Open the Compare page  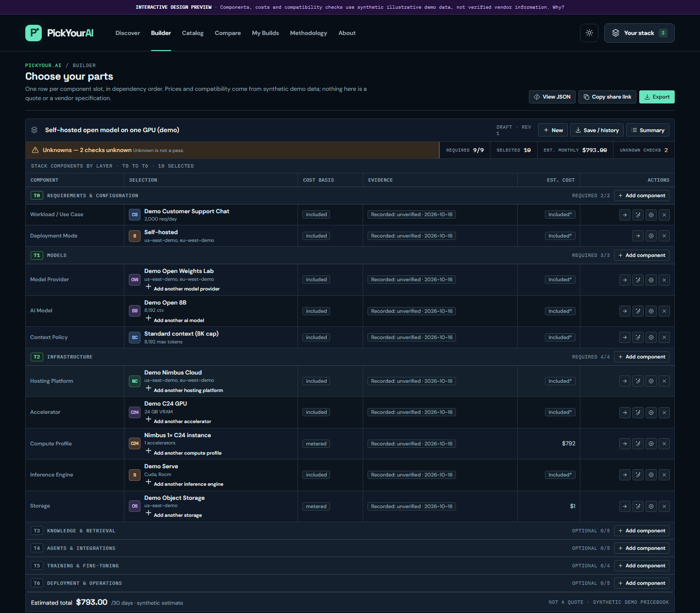[227, 33]
